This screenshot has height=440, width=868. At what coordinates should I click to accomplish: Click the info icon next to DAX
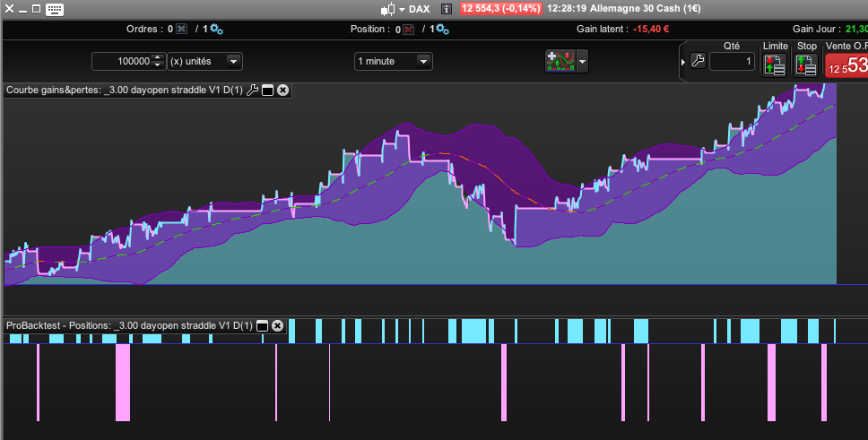pos(447,9)
